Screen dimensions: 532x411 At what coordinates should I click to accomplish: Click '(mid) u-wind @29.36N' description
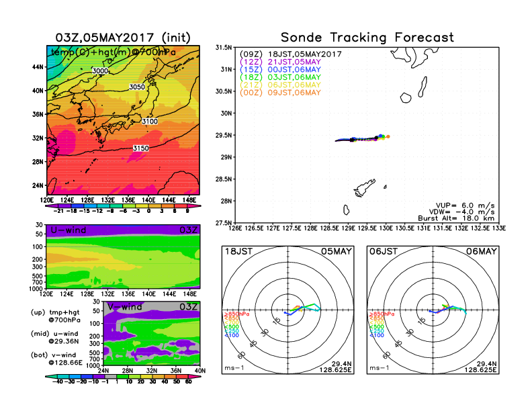tap(54, 337)
